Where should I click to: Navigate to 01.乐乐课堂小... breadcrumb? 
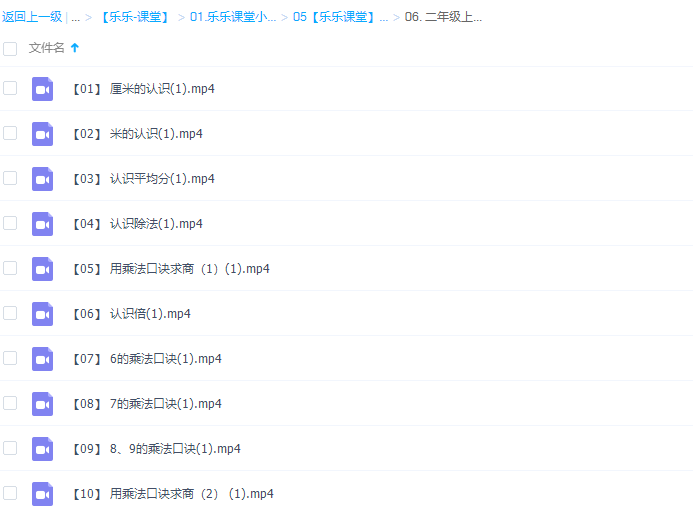(x=233, y=17)
